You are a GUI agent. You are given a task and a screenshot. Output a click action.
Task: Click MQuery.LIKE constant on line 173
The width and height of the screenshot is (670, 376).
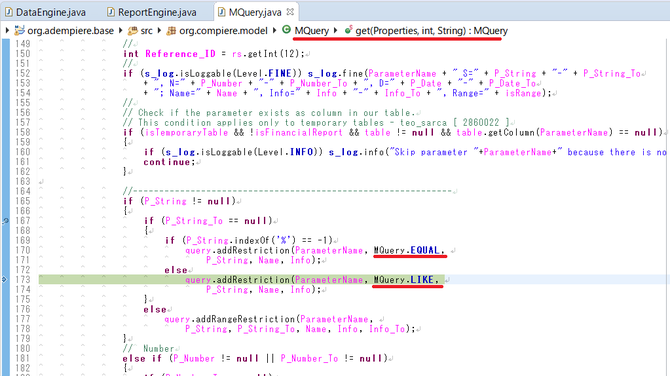point(404,280)
